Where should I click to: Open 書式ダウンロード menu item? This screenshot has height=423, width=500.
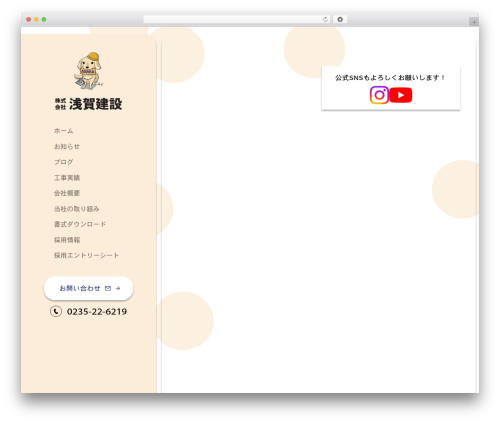click(80, 224)
